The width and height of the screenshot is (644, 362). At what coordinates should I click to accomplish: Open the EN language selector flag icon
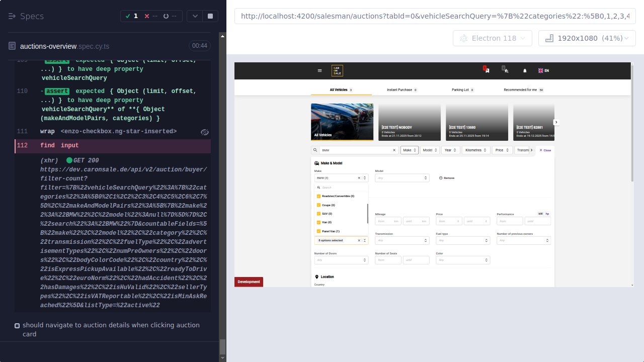click(539, 70)
